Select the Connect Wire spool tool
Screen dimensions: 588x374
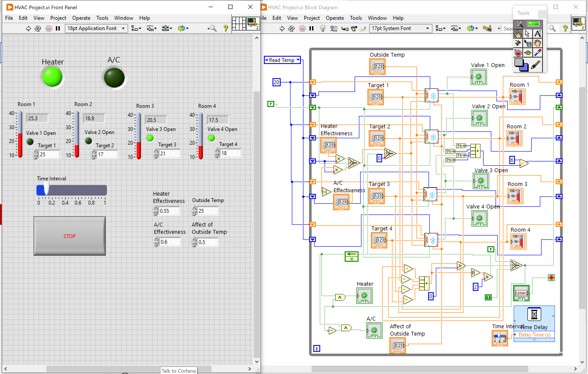tap(518, 43)
